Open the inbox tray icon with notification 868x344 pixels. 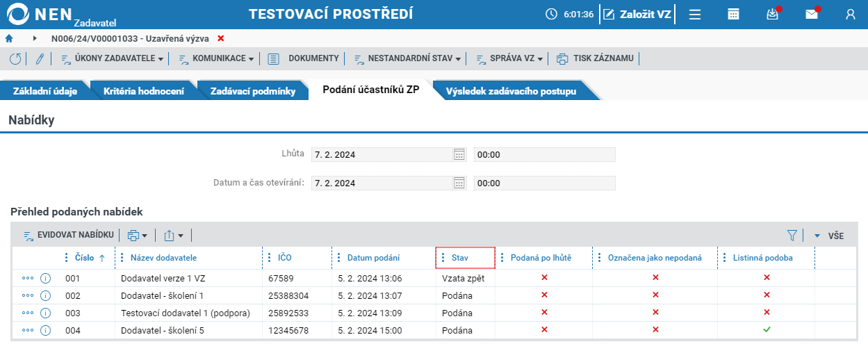point(772,14)
